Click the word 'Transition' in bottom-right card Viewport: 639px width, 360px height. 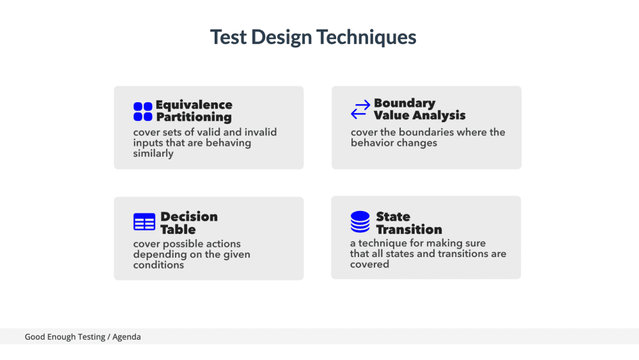pyautogui.click(x=409, y=230)
